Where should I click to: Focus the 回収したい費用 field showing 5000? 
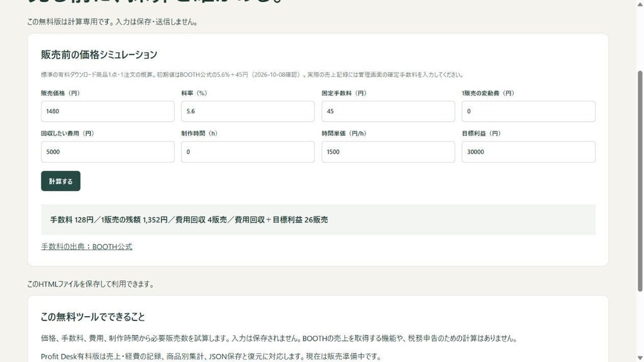(108, 152)
